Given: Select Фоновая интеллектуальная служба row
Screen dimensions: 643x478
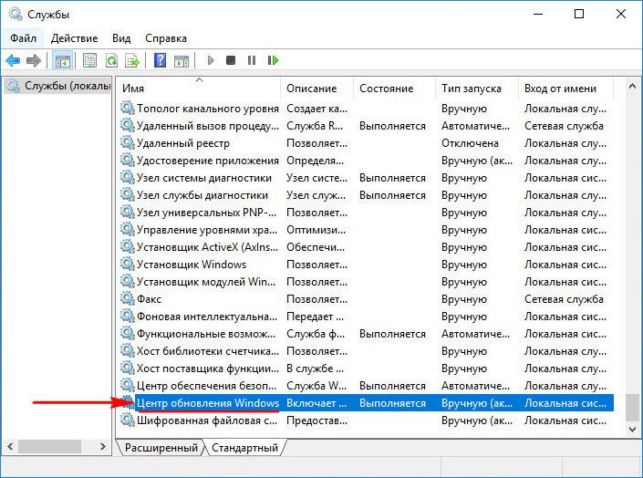Looking at the screenshot, I should pyautogui.click(x=367, y=316).
